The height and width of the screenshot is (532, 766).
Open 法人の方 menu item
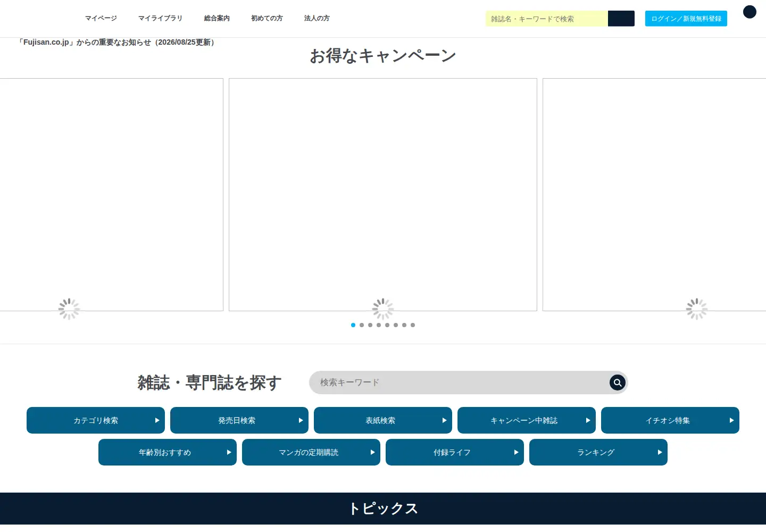pos(317,18)
